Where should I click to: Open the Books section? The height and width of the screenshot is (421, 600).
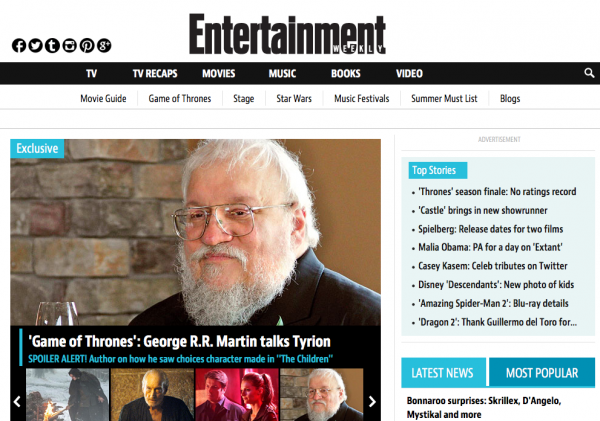(x=346, y=73)
